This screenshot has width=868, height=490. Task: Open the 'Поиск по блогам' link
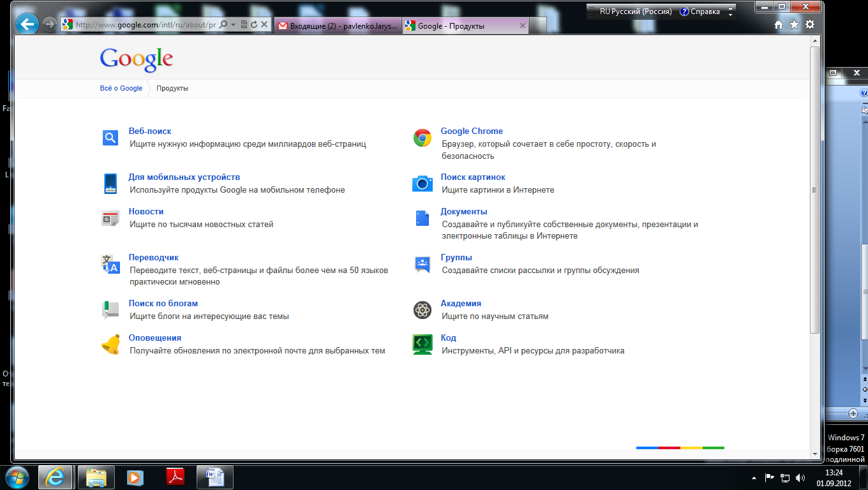[163, 303]
